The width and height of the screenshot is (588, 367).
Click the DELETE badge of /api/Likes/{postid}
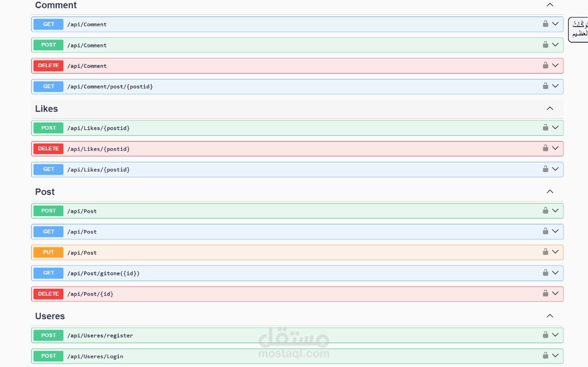click(x=48, y=149)
